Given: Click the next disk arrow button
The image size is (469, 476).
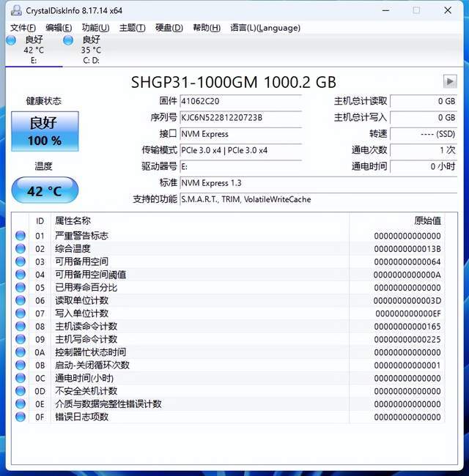Looking at the screenshot, I should 450,81.
